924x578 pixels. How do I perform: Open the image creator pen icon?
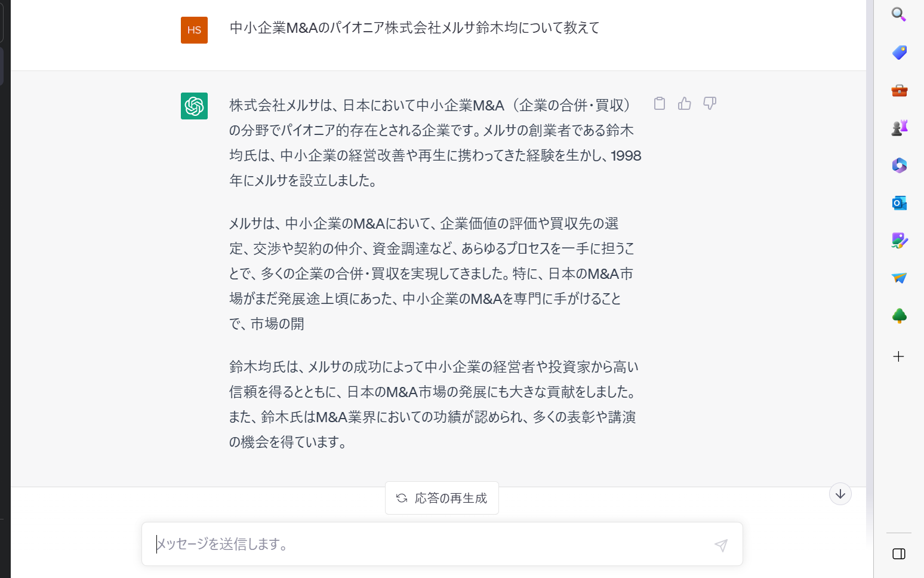899,241
